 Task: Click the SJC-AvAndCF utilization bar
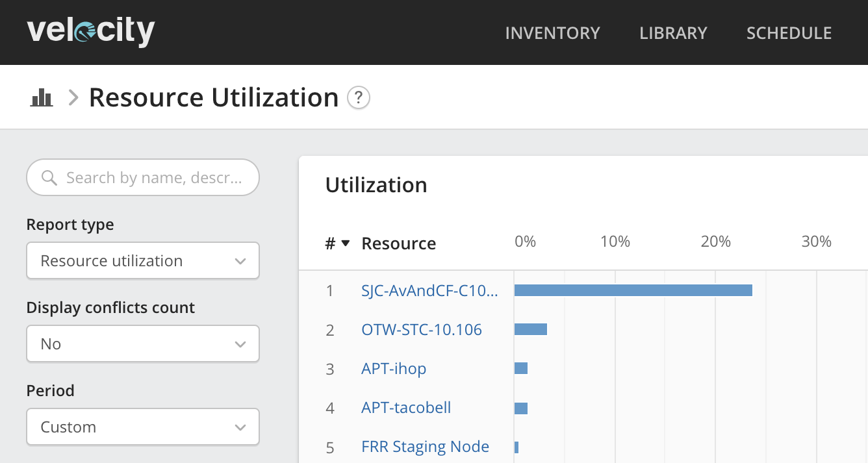(x=633, y=290)
